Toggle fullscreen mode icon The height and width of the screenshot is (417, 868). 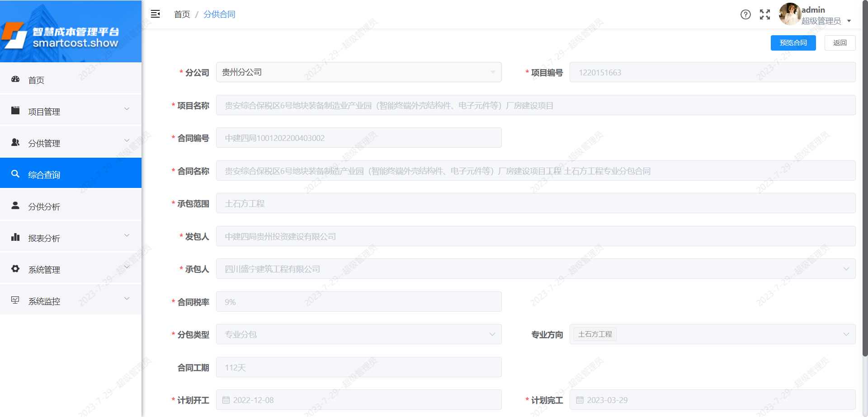click(764, 14)
